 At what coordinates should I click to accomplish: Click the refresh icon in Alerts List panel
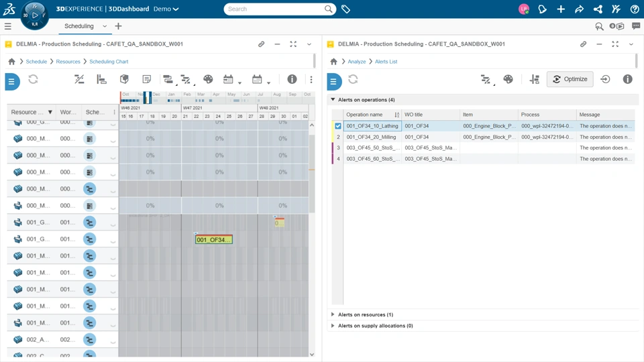pyautogui.click(x=354, y=79)
